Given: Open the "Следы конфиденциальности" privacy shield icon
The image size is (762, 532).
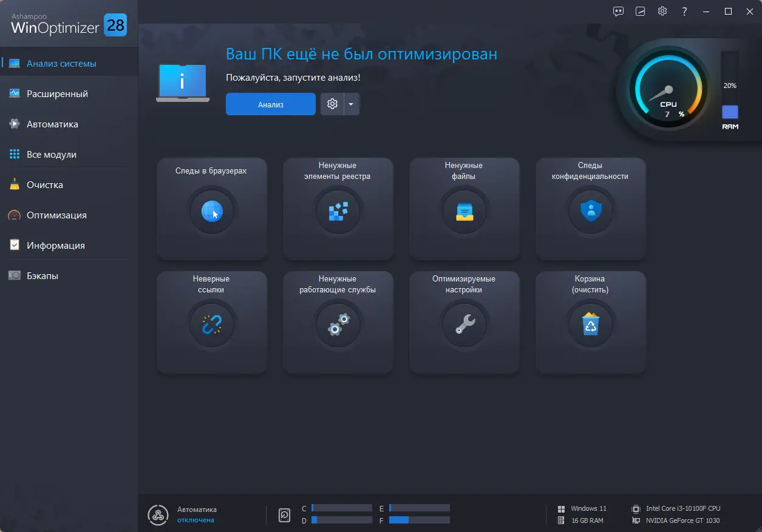Looking at the screenshot, I should tap(590, 210).
